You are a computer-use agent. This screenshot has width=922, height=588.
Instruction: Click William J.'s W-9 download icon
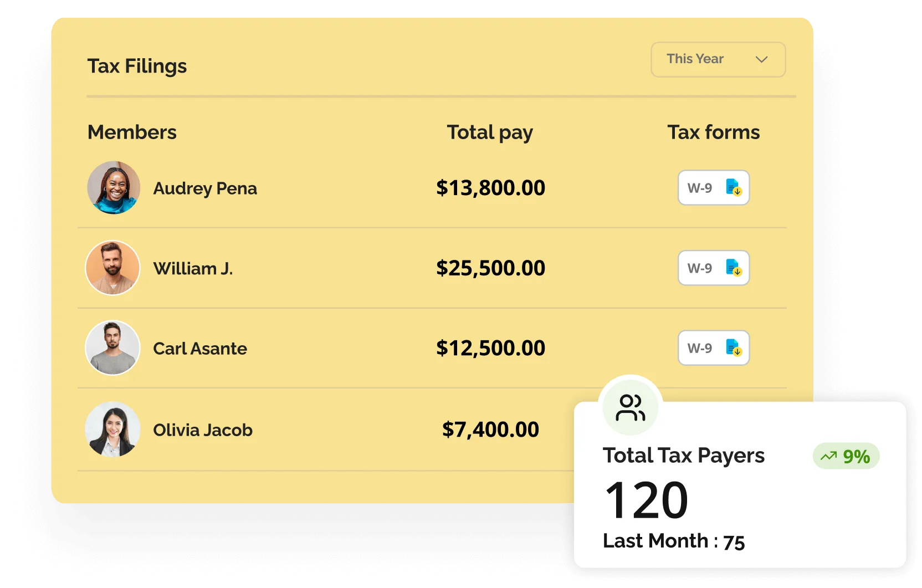click(734, 268)
